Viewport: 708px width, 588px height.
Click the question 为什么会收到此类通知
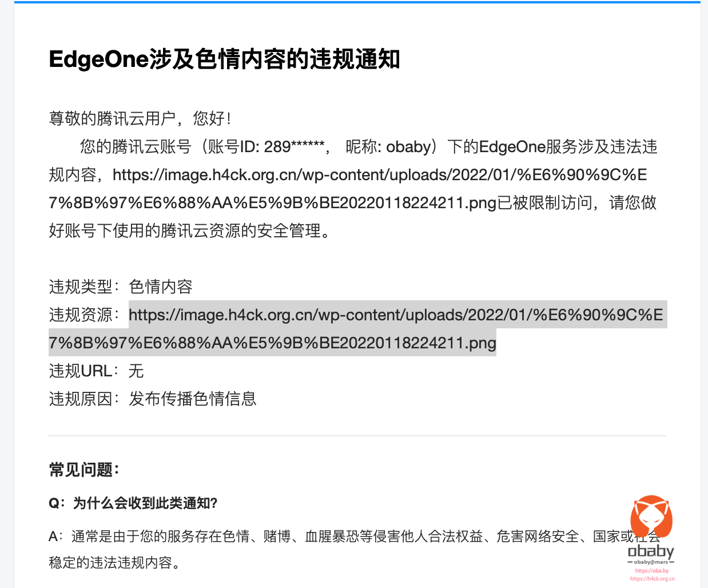pos(133,503)
